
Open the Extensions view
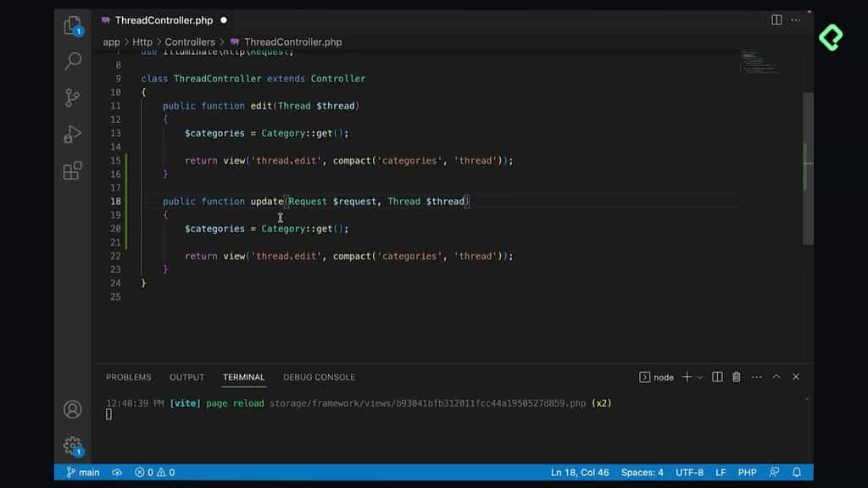click(72, 169)
